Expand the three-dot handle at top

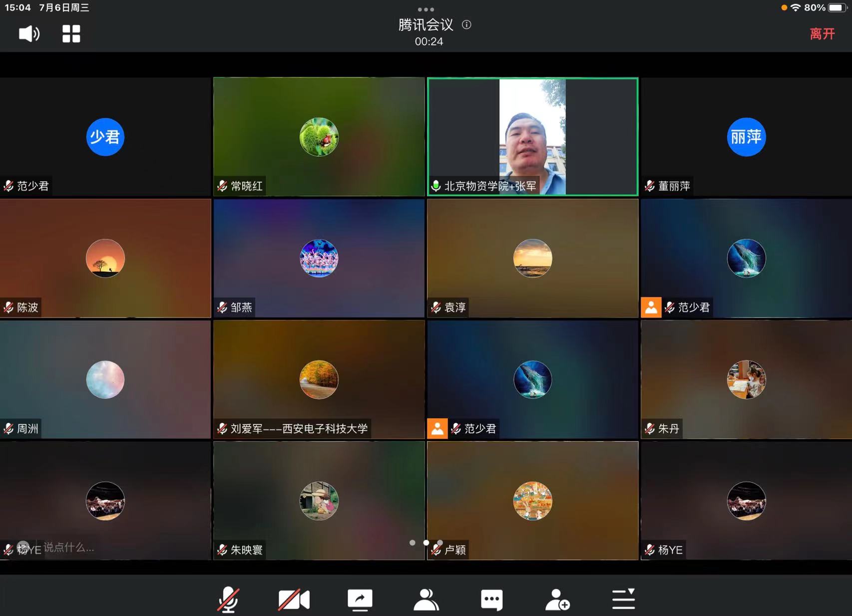[426, 9]
